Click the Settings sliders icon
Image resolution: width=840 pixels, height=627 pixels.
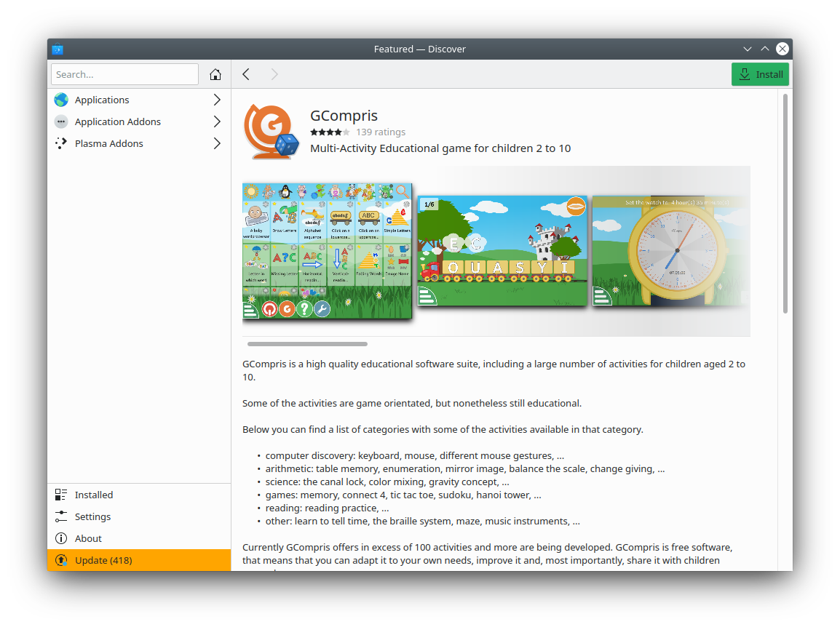pos(61,516)
